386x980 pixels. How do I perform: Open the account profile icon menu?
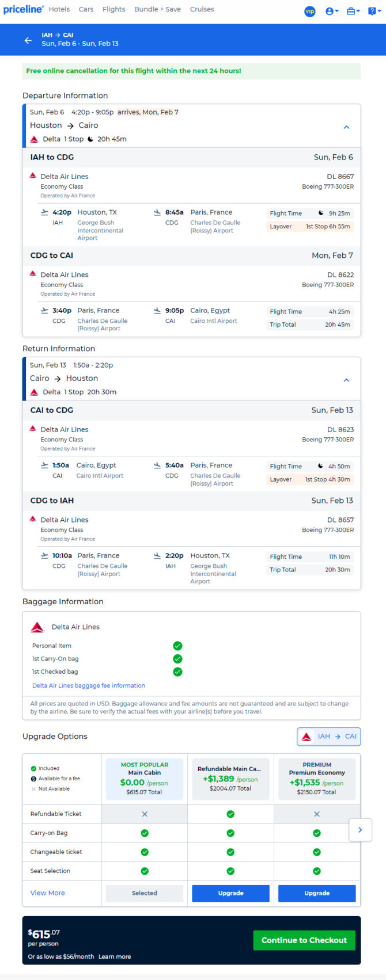point(332,11)
